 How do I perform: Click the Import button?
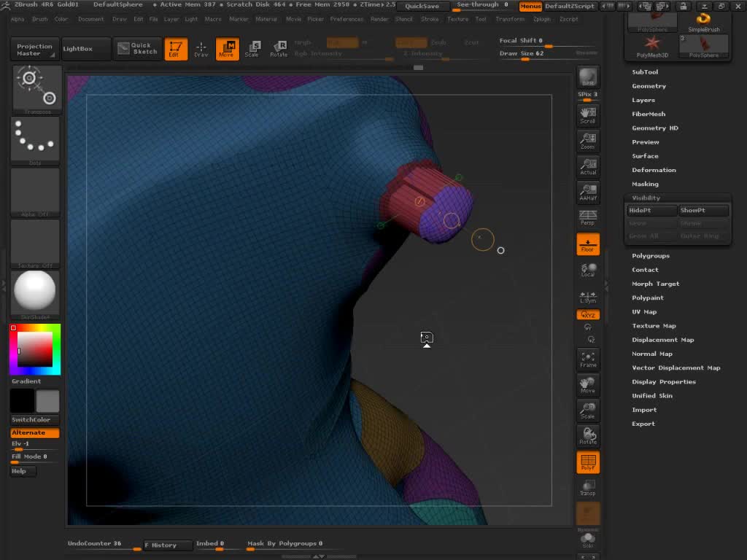(644, 410)
